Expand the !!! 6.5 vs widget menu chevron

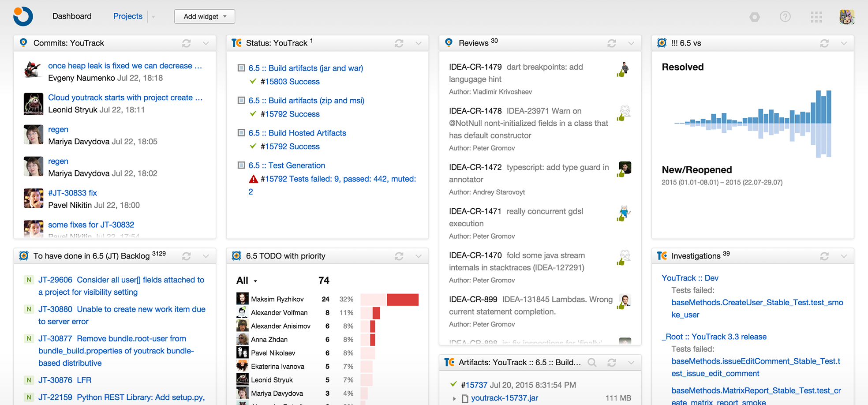point(844,43)
